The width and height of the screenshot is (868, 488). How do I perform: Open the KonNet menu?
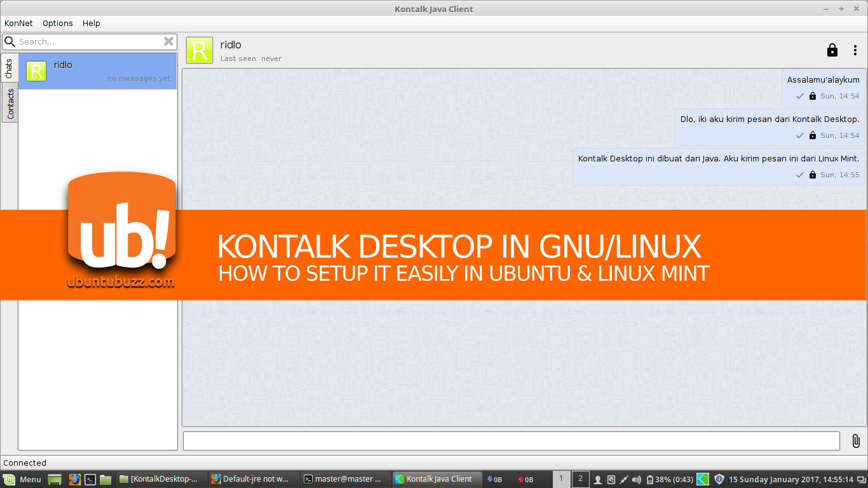tap(18, 23)
